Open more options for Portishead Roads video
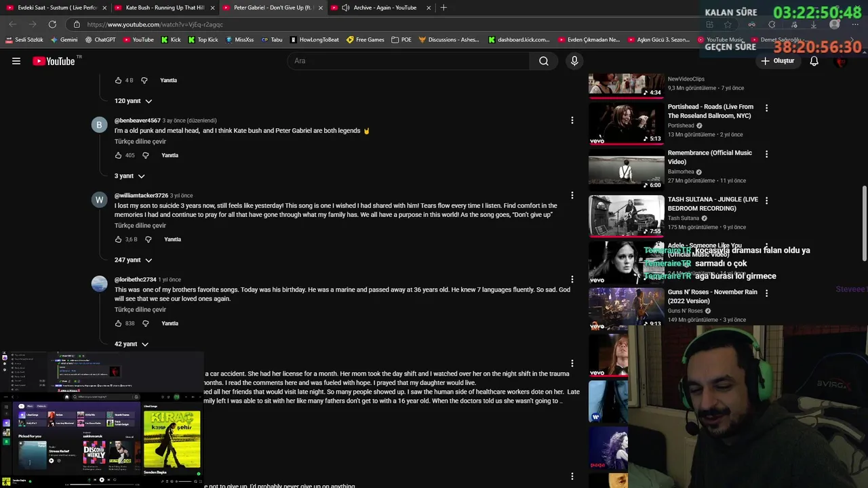The width and height of the screenshot is (868, 488). 766,108
